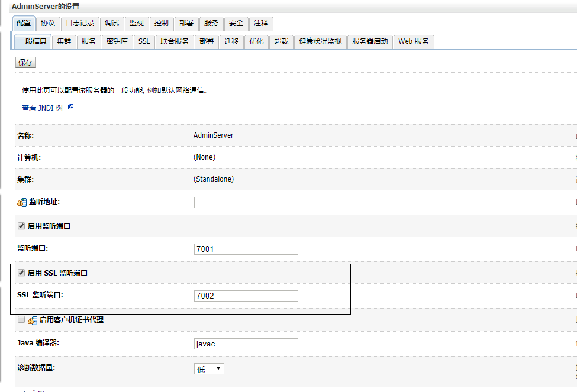Screen dimensions: 577x392
Task: Select the 健康状况监视 sub-tab
Action: coord(320,41)
